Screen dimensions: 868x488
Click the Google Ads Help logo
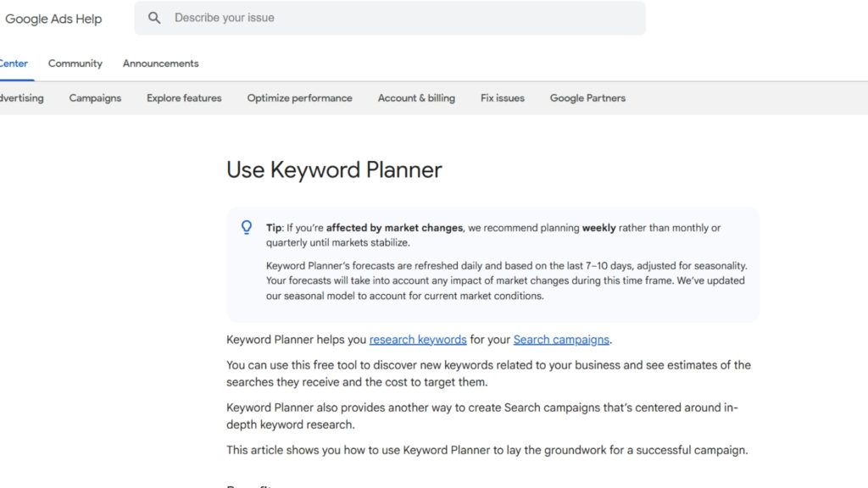[x=53, y=17]
